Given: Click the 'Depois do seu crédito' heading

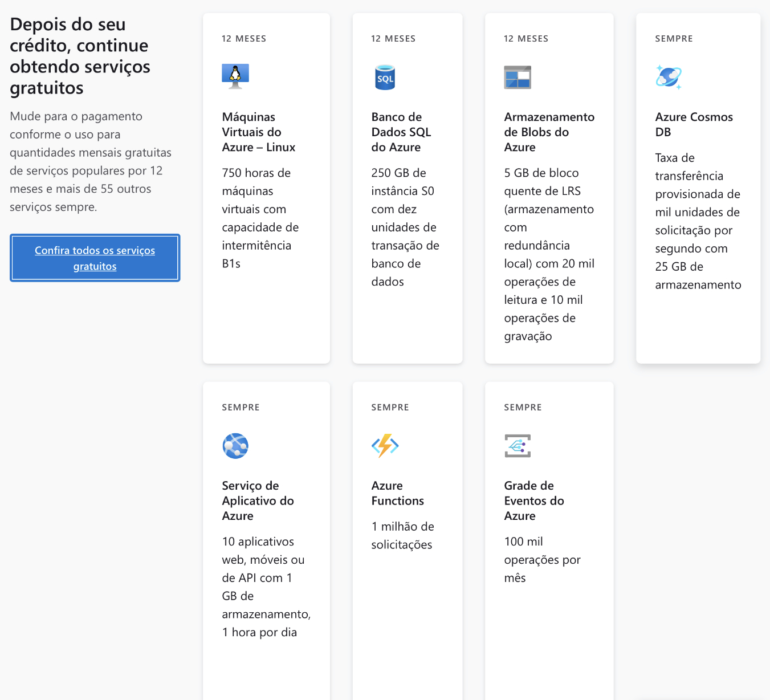Looking at the screenshot, I should tap(80, 56).
